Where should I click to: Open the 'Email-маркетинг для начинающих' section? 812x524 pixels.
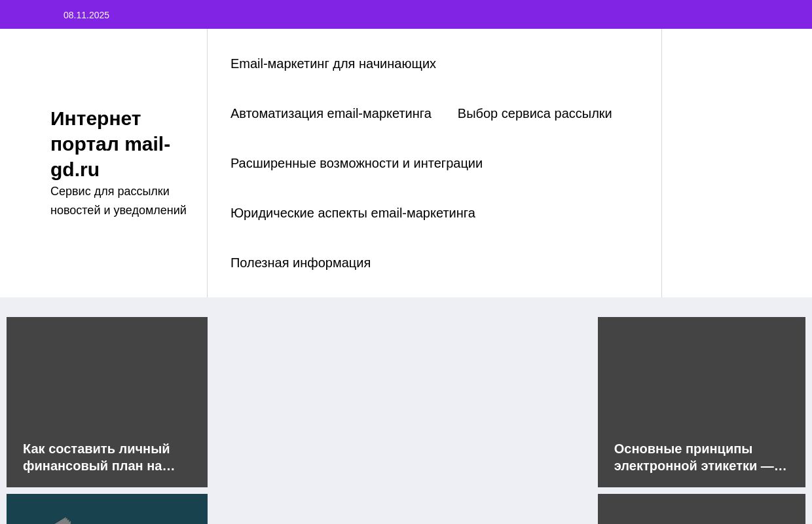[x=333, y=64]
